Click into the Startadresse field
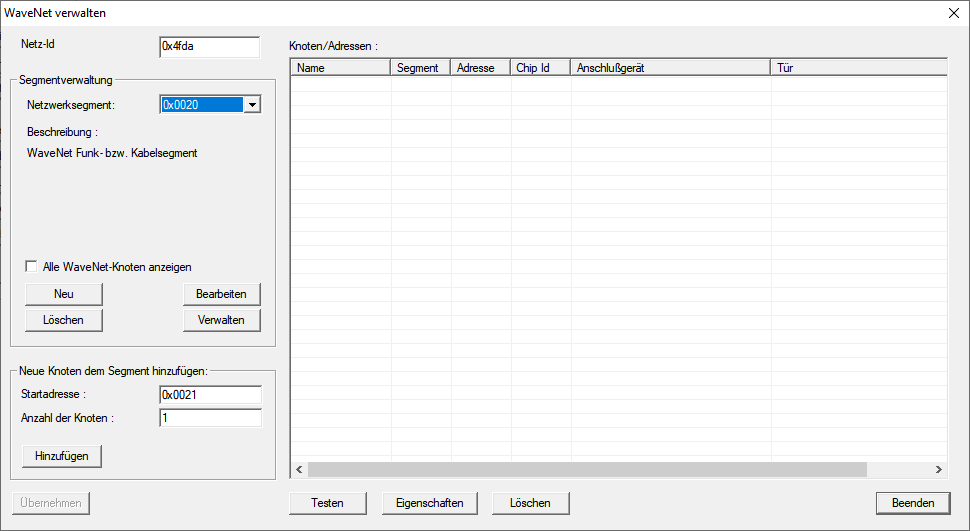 tap(210, 395)
